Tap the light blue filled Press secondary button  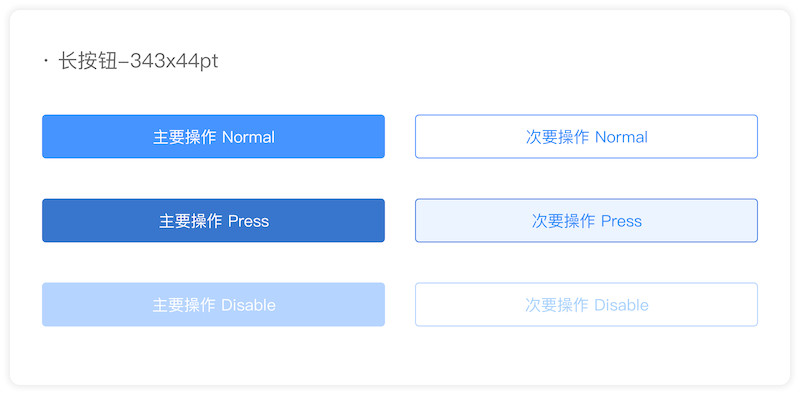586,221
